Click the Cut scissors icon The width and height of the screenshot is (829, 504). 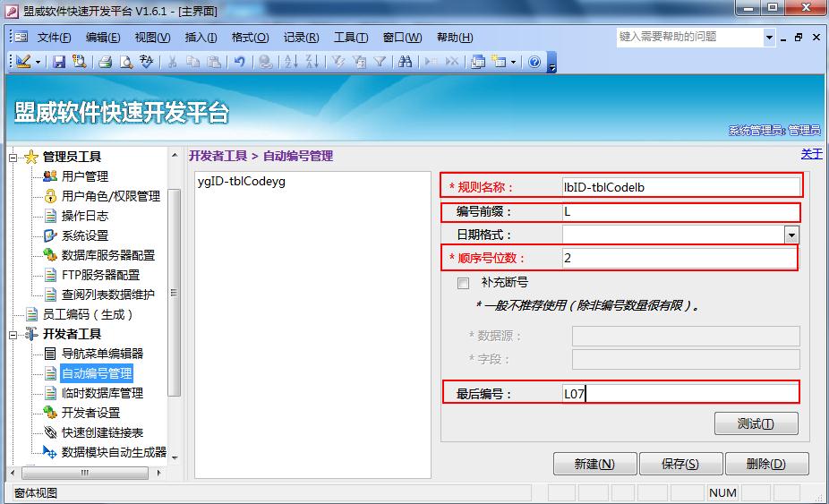[172, 62]
